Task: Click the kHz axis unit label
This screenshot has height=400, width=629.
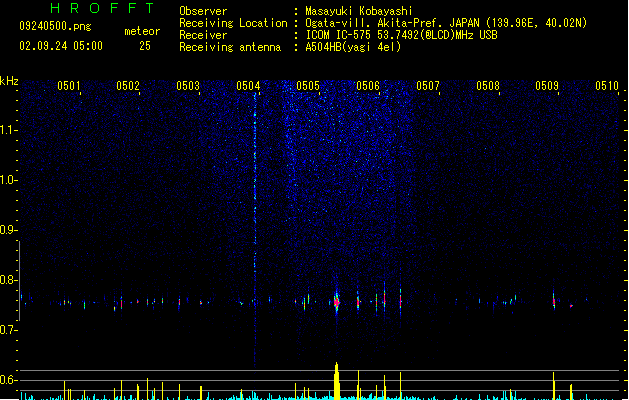Action: point(9,81)
